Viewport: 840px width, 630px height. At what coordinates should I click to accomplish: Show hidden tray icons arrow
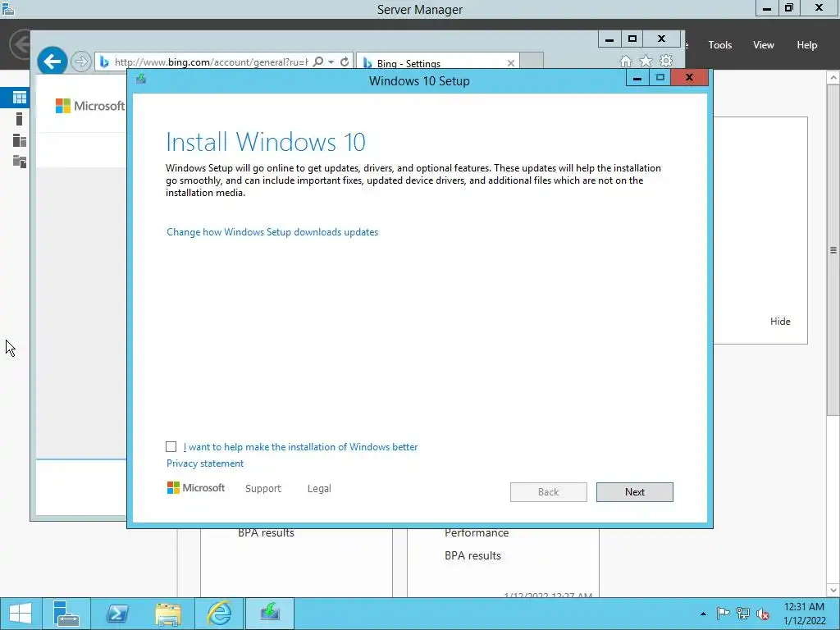703,614
